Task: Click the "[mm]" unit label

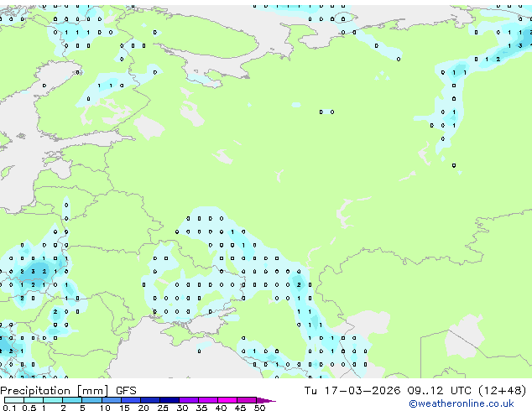Action: [x=93, y=391]
